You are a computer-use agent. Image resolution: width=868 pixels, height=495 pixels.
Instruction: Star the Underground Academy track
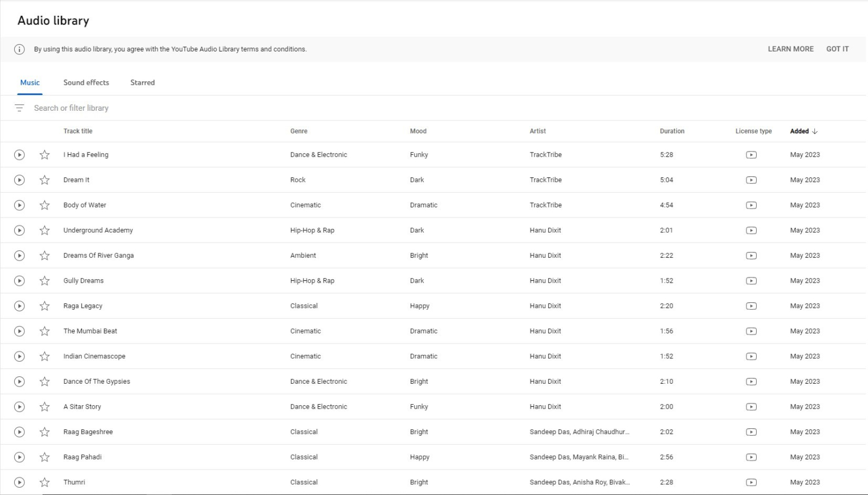(x=45, y=231)
